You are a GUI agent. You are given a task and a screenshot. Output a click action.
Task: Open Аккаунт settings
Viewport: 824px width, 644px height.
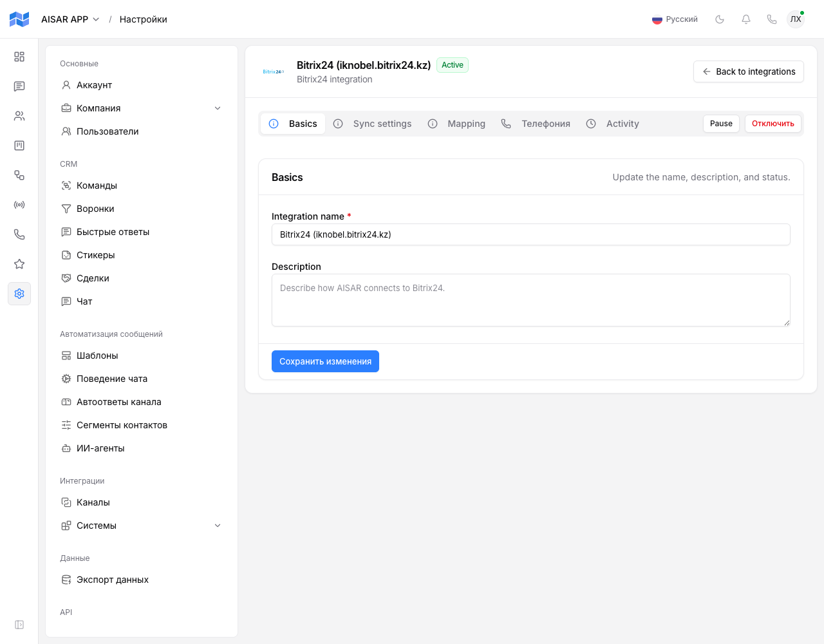pyautogui.click(x=142, y=85)
